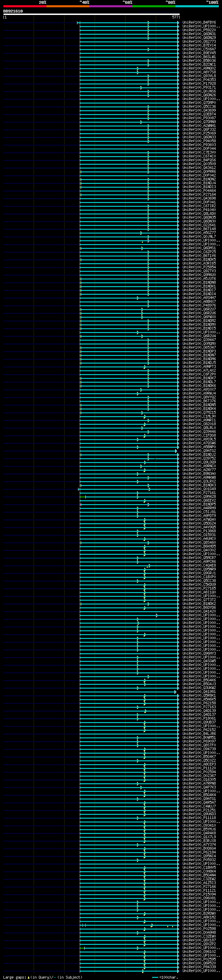Open hit UniRef100_Q6DN31
The height and width of the screenshot is (980, 222).
(199, 34)
